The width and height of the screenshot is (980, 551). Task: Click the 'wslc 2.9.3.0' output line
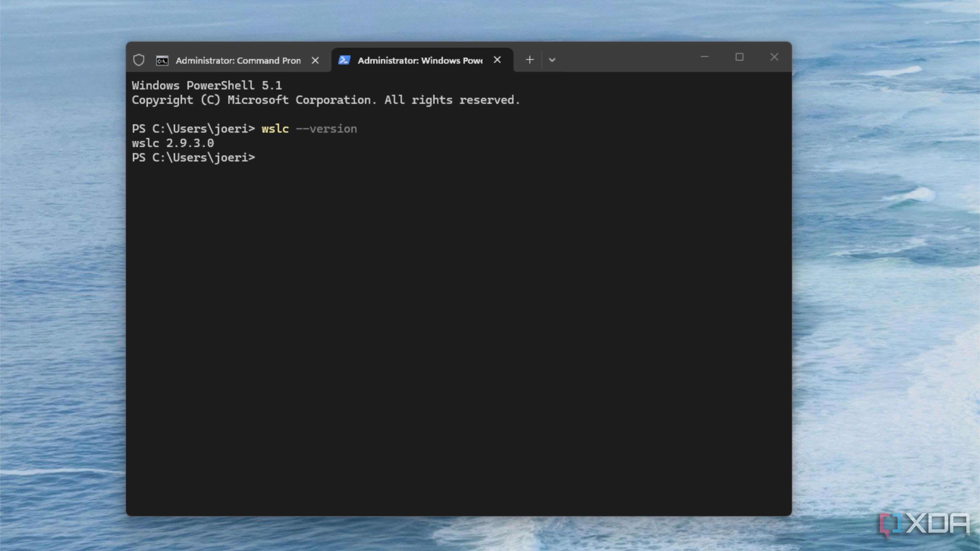(173, 143)
